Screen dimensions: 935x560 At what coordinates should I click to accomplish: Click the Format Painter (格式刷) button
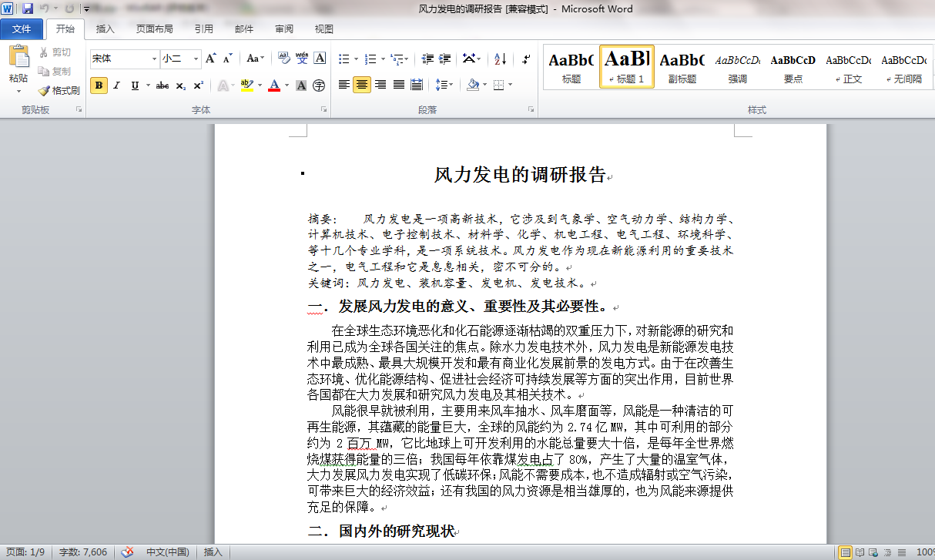[59, 90]
